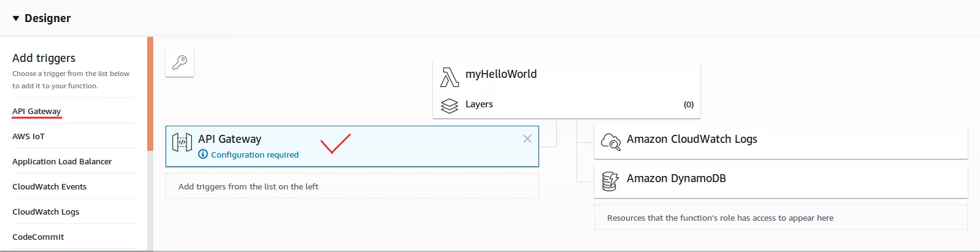Add AWS IoT trigger from list
This screenshot has width=980, height=252.
(x=29, y=136)
